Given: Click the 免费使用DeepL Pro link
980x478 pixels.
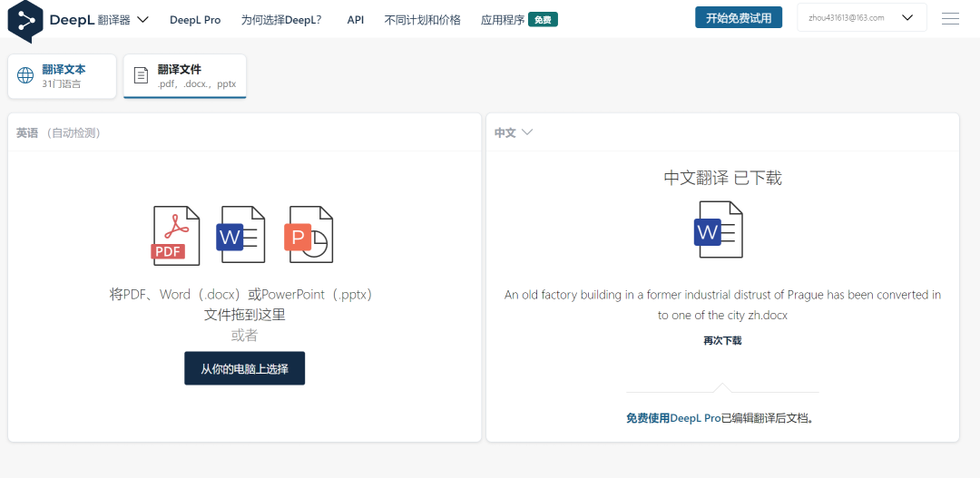Looking at the screenshot, I should point(673,418).
